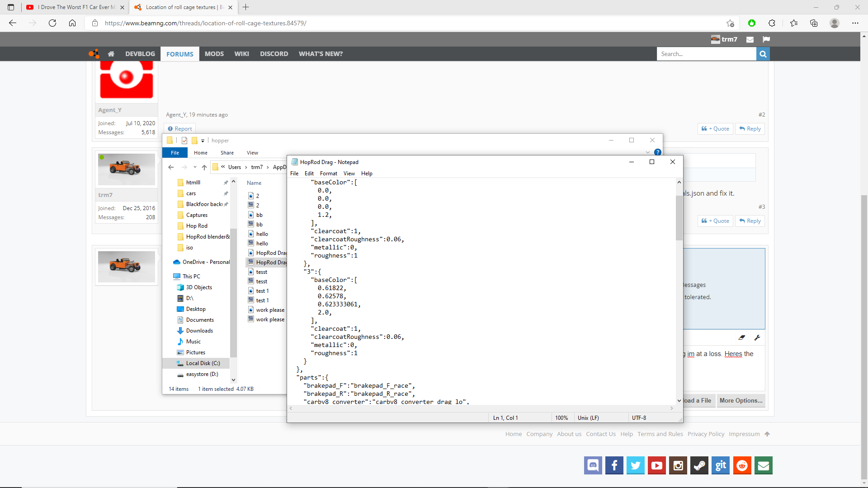
Task: Open the Steam footer icon
Action: [x=699, y=465]
